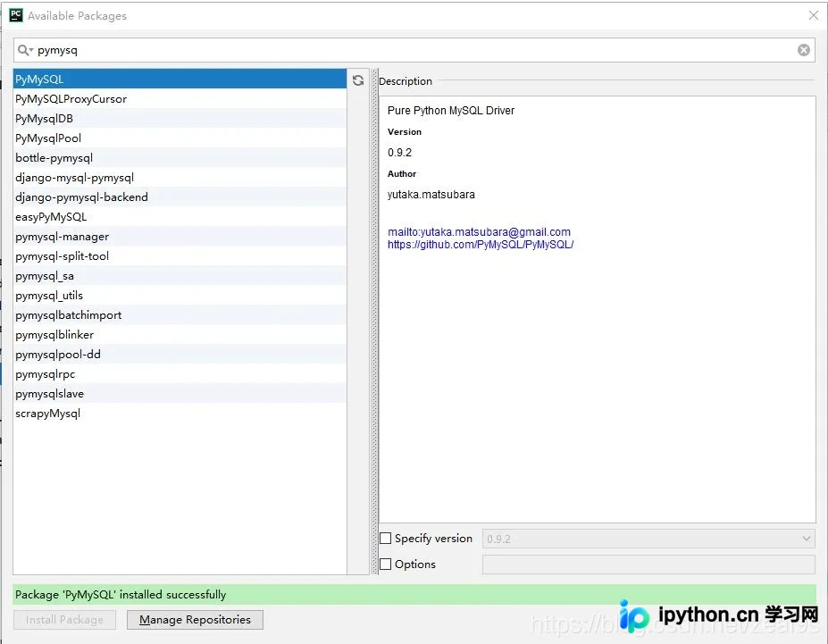Open the version 0.9.2 dropdown
Screen dimensions: 828x644
pos(648,539)
